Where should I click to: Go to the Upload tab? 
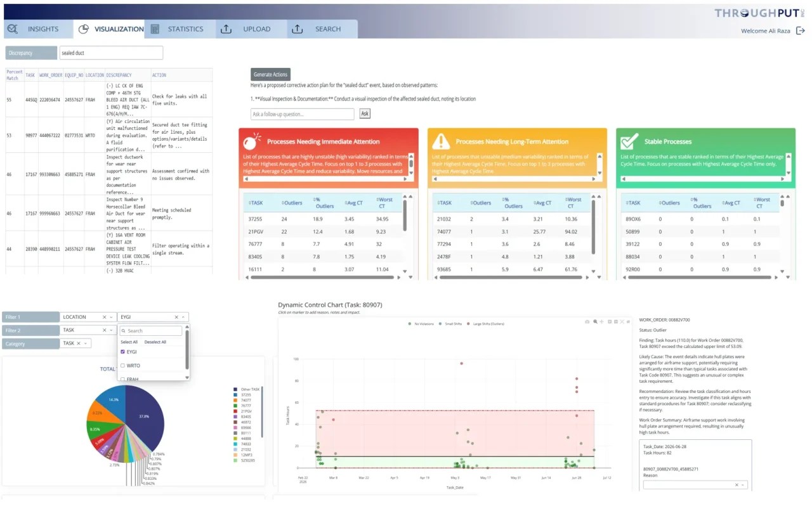(x=250, y=29)
